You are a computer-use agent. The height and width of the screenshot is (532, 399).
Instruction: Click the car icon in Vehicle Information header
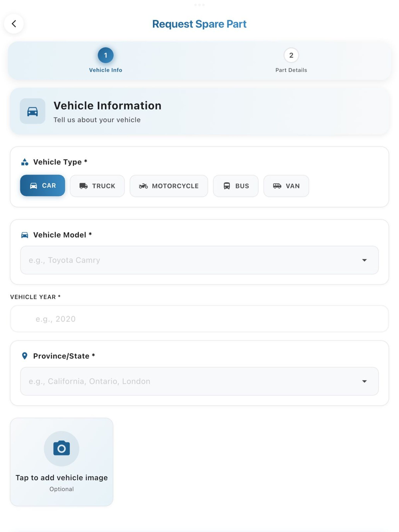pos(32,111)
